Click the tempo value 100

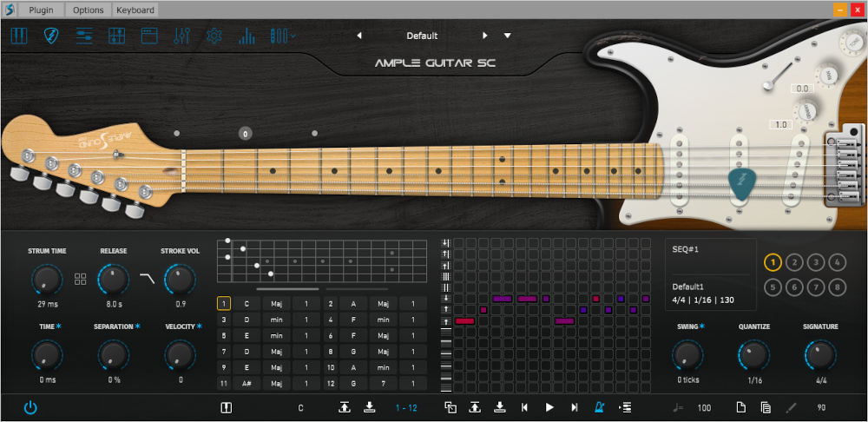click(x=704, y=408)
